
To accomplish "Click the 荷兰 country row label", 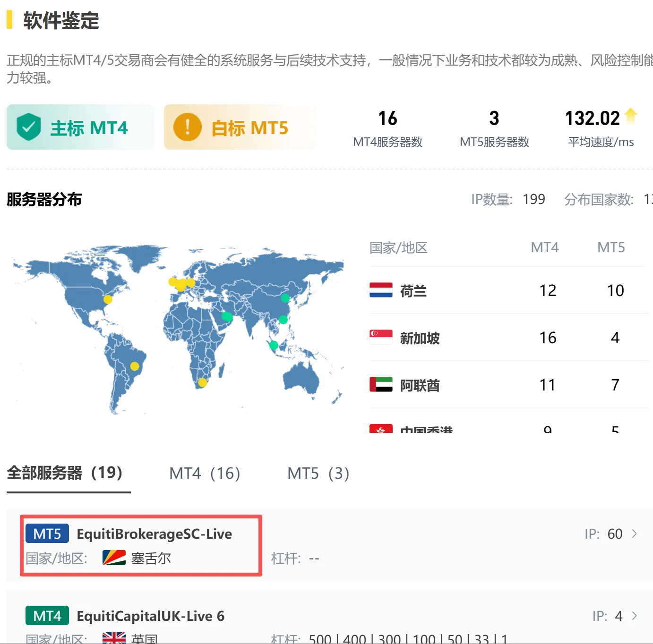I will [x=413, y=291].
